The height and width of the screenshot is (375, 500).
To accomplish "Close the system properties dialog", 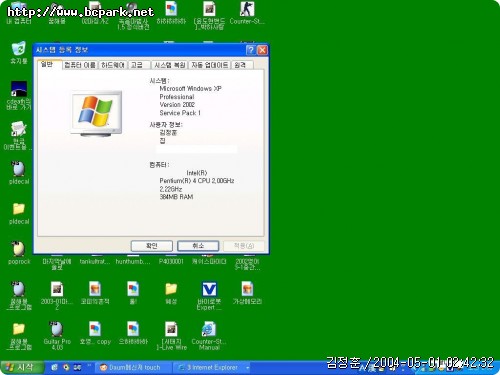I will click(x=263, y=50).
